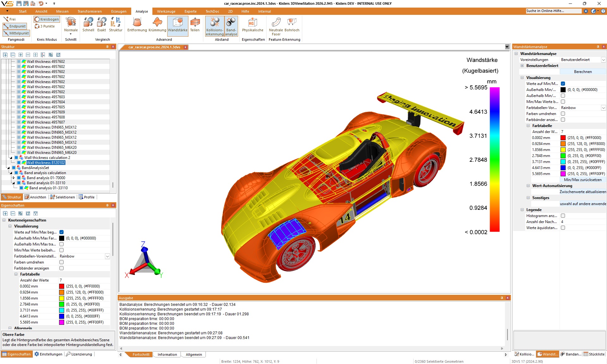The height and width of the screenshot is (364, 607).
Task: Click the Suche in Online-Hilfe search field
Action: tap(554, 11)
